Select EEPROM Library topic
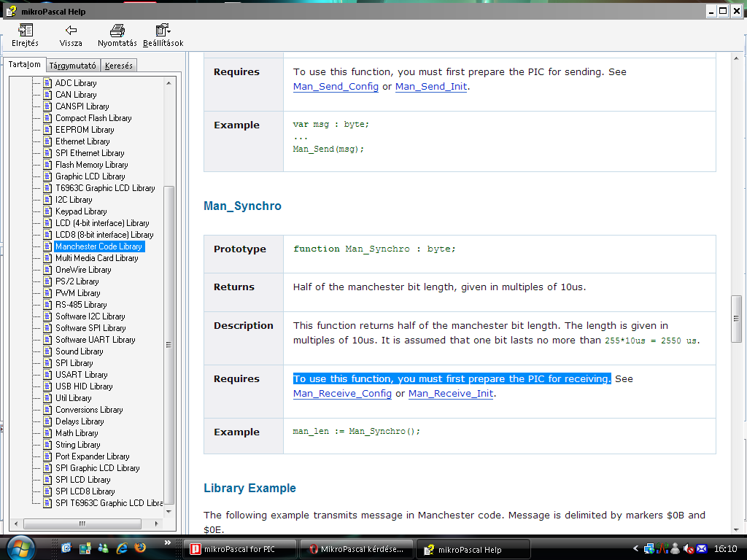 85,130
